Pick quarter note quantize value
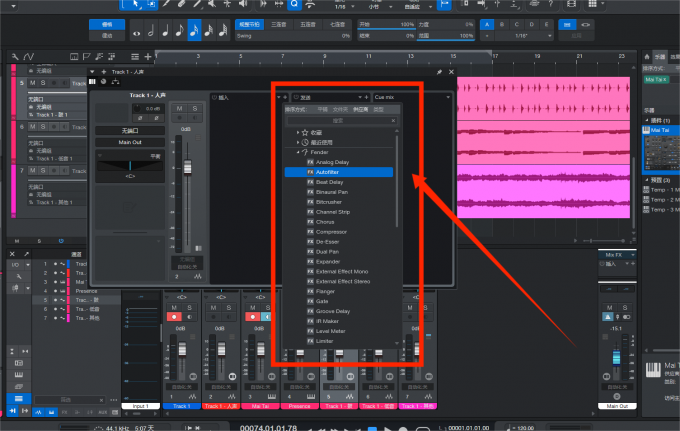The image size is (680, 431). click(x=165, y=30)
